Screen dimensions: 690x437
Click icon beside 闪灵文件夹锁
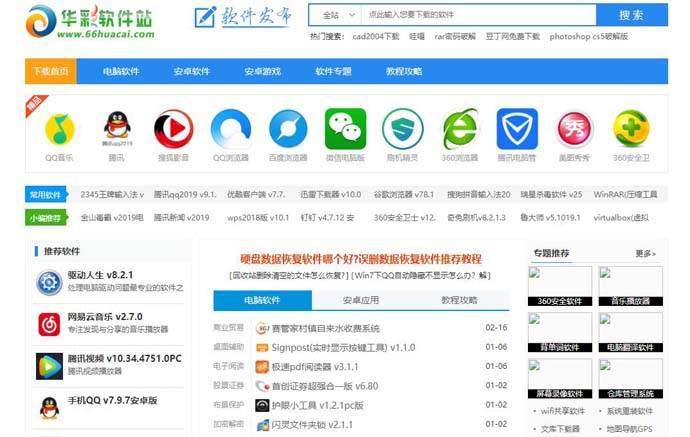tap(262, 425)
